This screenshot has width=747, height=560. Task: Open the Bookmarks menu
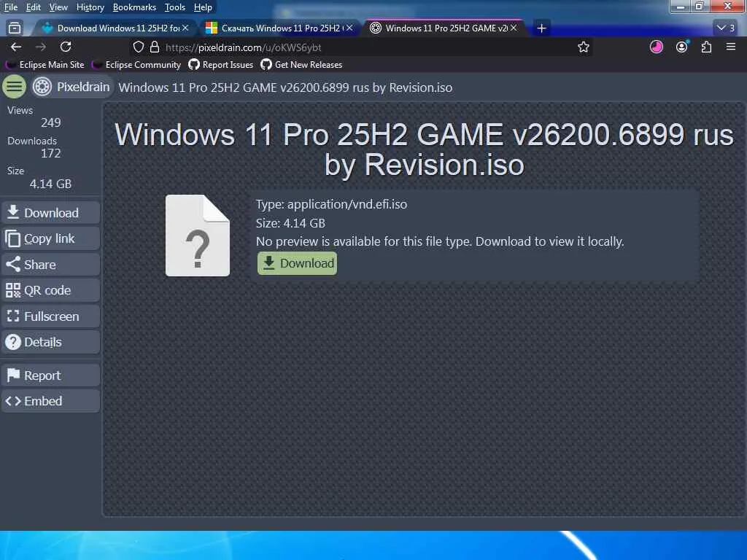134,7
